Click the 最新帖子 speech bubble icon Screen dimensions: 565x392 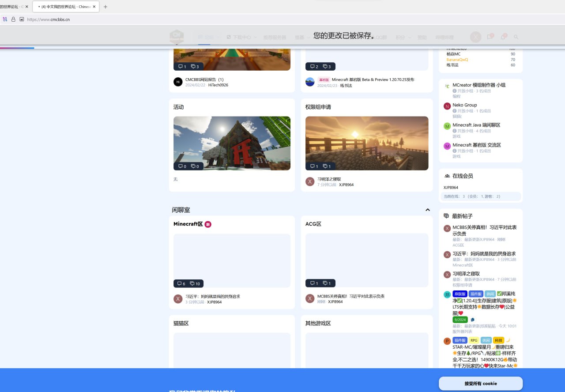tap(446, 216)
